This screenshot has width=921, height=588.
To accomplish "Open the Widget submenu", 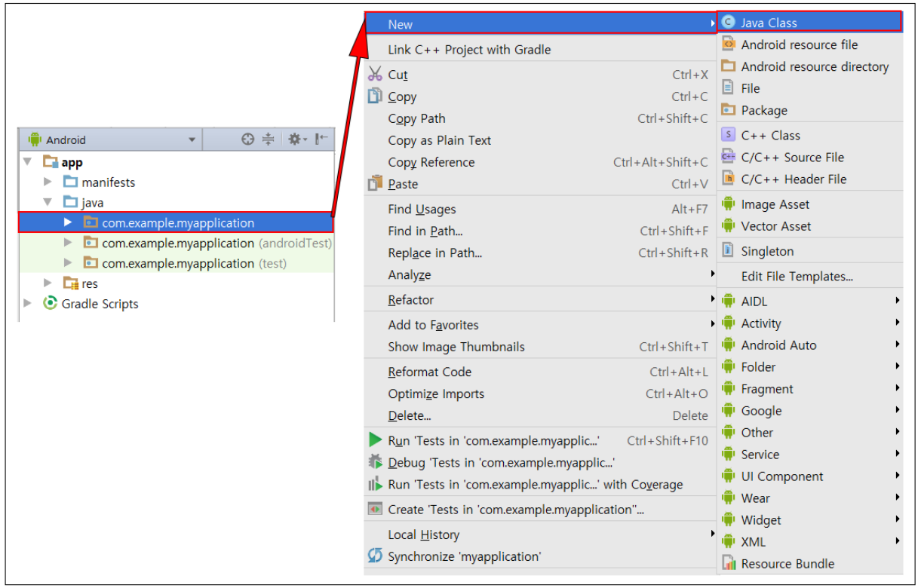I will [810, 519].
